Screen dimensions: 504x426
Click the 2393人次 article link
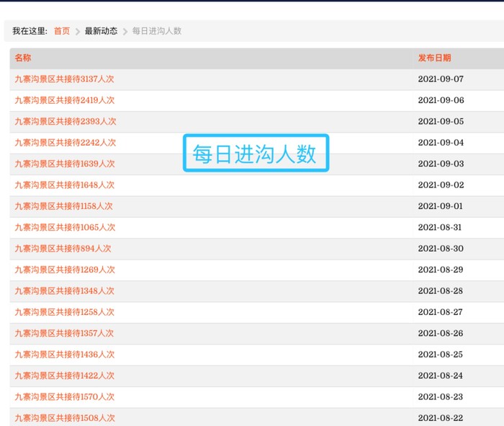[65, 122]
